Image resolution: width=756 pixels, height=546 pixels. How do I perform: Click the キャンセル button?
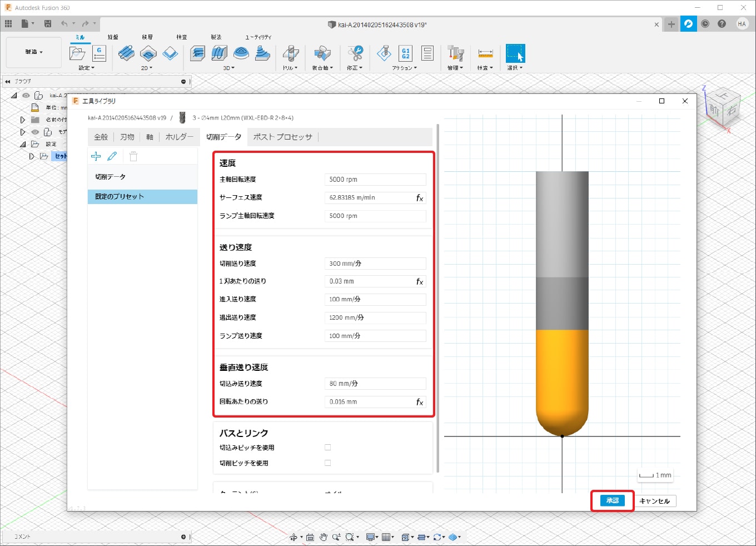coord(654,501)
